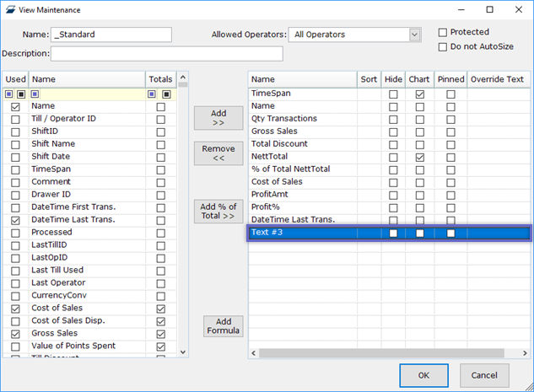Viewport: 534px width, 392px height.
Task: Enable the Protected checkbox
Action: (444, 32)
